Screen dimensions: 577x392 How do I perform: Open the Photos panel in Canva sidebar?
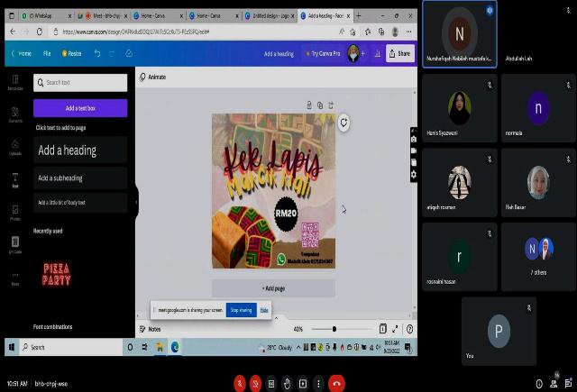tap(15, 213)
